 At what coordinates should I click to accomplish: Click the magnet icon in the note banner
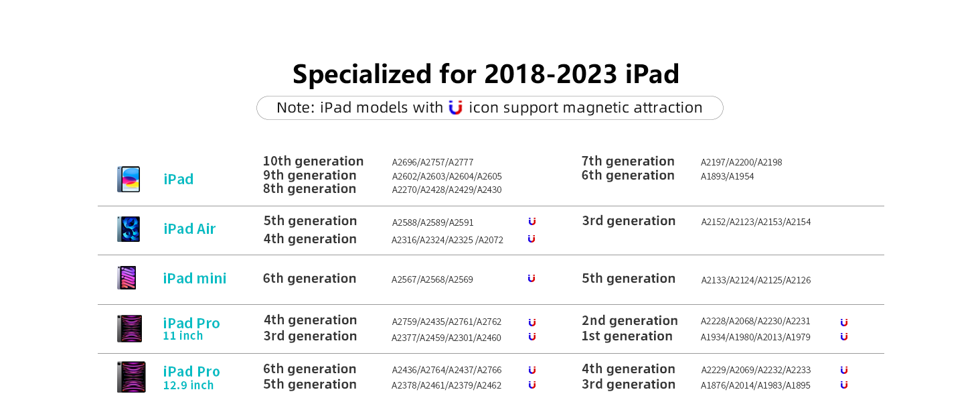pos(456,107)
